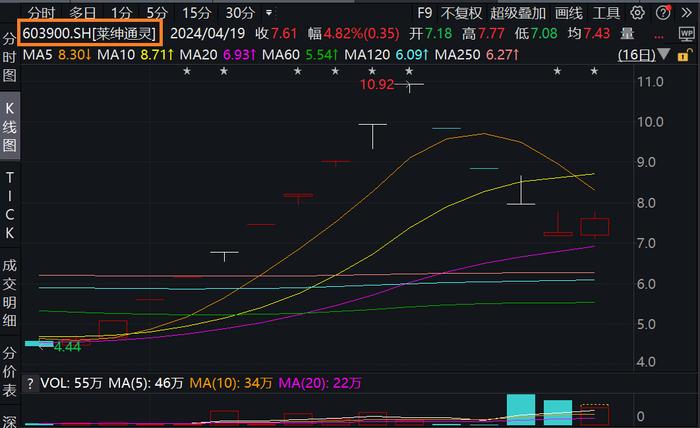
Task: Open the settings gear icon
Action: [638, 13]
